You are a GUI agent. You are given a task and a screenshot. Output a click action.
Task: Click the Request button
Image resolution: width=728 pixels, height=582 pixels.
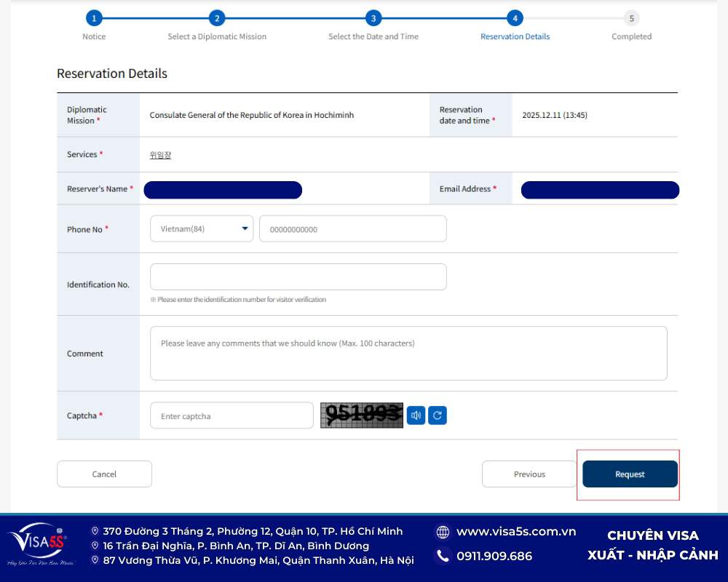coord(629,474)
